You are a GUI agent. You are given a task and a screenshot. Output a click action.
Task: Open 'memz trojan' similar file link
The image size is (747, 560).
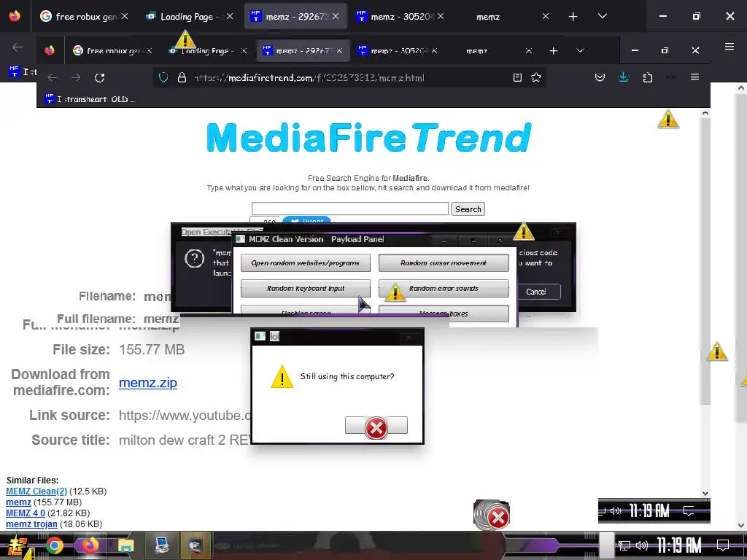point(31,524)
